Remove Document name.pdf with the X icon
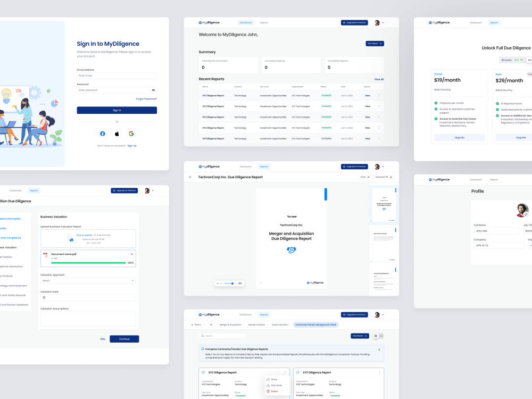The width and height of the screenshot is (532, 399). 131,254
